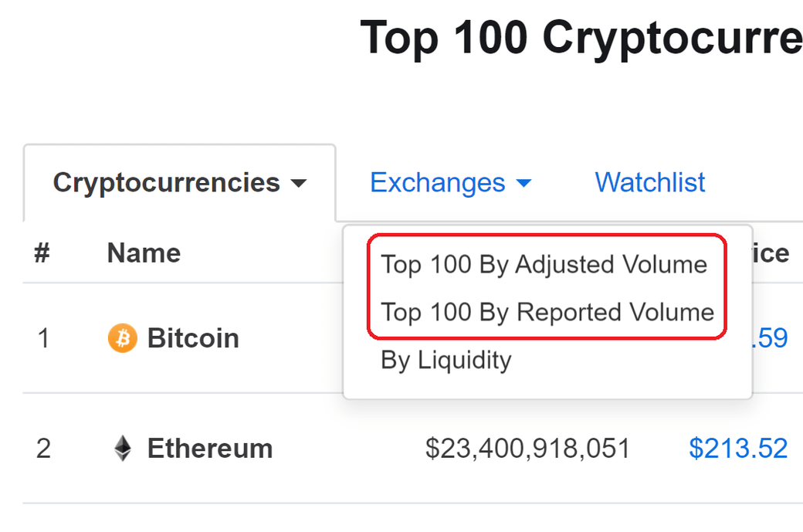
Task: Select the By Liquidity option
Action: point(446,360)
